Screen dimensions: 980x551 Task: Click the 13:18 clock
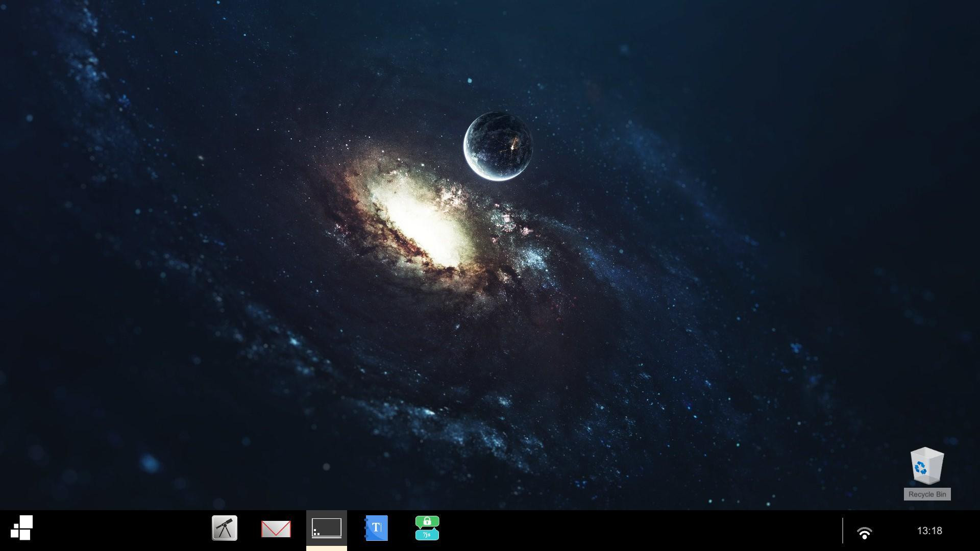coord(929,531)
